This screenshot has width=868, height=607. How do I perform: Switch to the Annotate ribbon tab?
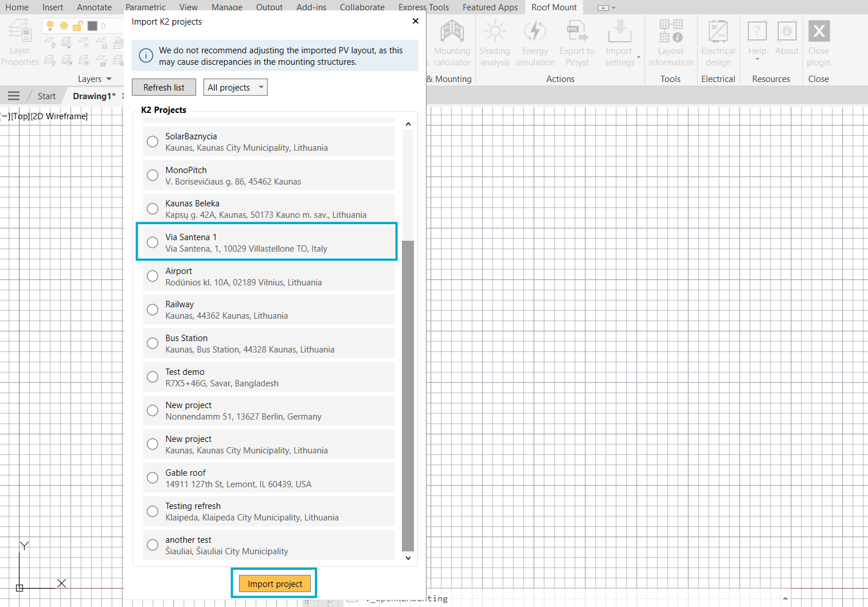(x=93, y=7)
